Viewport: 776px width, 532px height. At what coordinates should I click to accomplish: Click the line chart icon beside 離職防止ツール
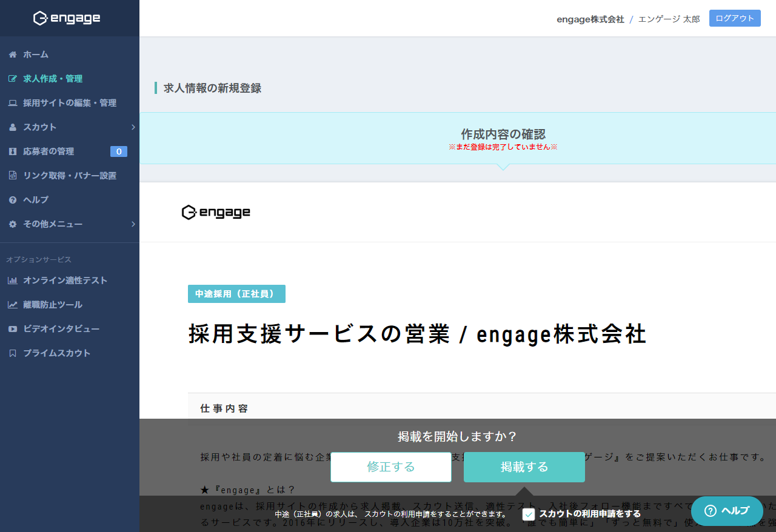pos(13,305)
